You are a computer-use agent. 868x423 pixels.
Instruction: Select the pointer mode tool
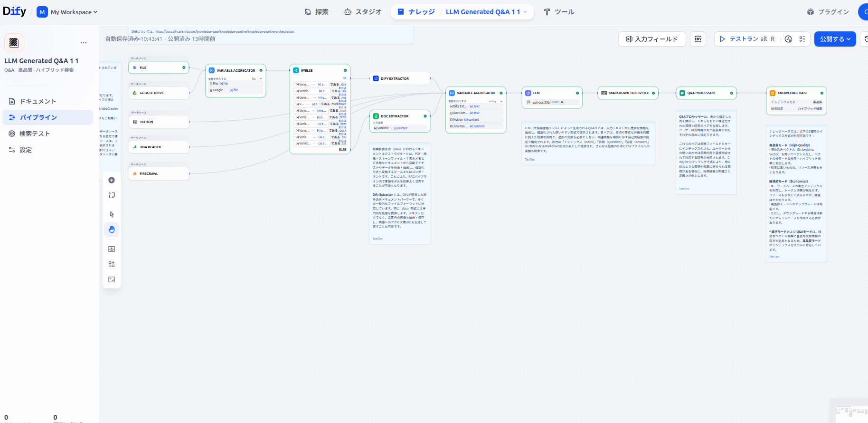point(112,214)
